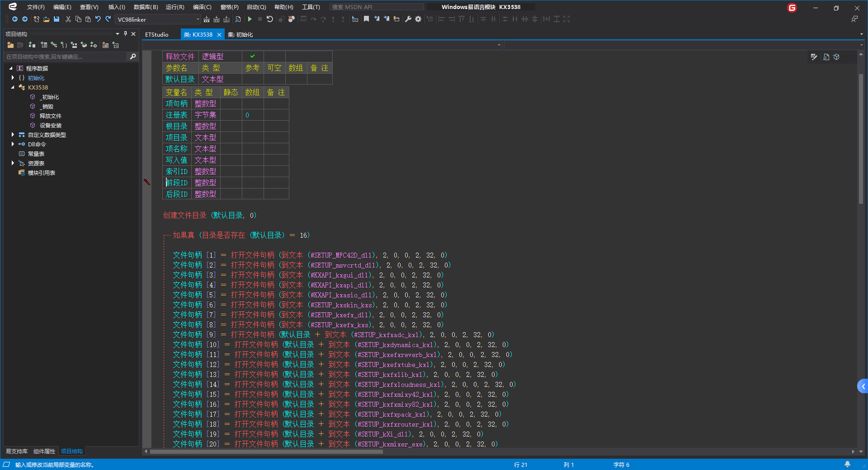Open the 数据库(B) menu
The width and height of the screenshot is (868, 470).
tap(146, 7)
